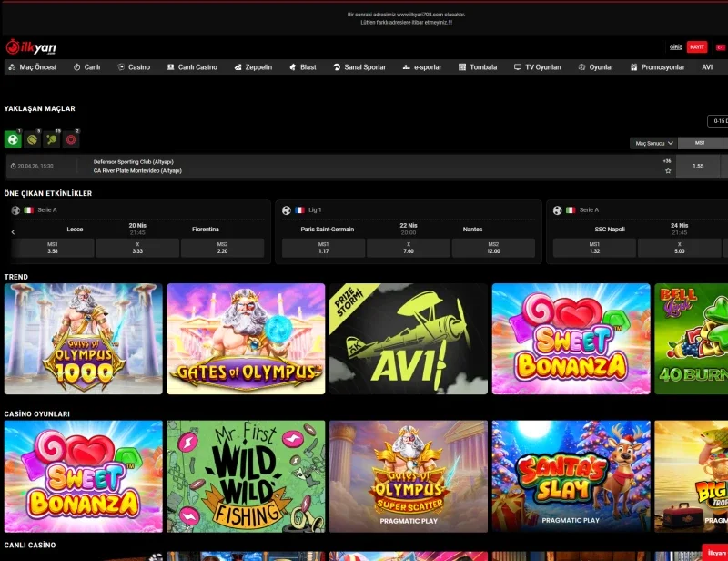Favorite the Defensor Sporting match with star

click(668, 170)
